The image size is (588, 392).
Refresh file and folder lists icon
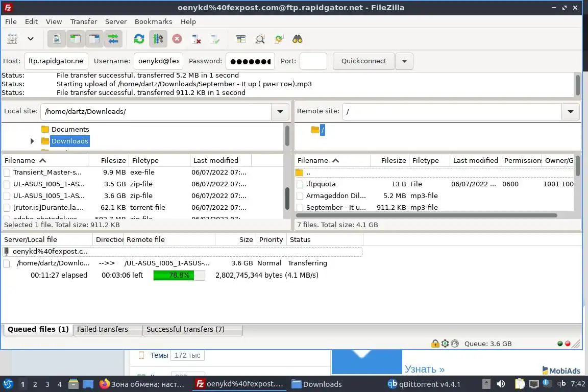(x=139, y=39)
